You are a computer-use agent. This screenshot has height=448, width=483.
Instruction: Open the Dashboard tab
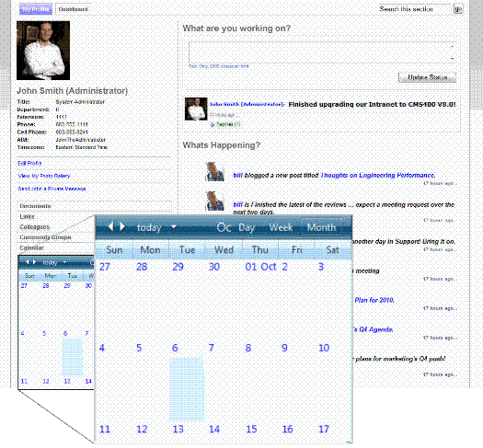click(x=73, y=9)
